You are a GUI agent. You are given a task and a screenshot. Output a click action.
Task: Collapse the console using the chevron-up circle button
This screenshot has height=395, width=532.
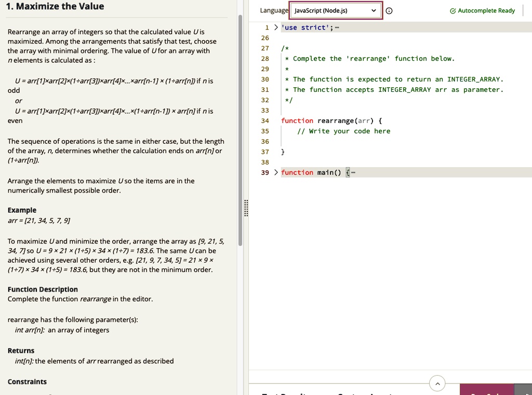[437, 383]
